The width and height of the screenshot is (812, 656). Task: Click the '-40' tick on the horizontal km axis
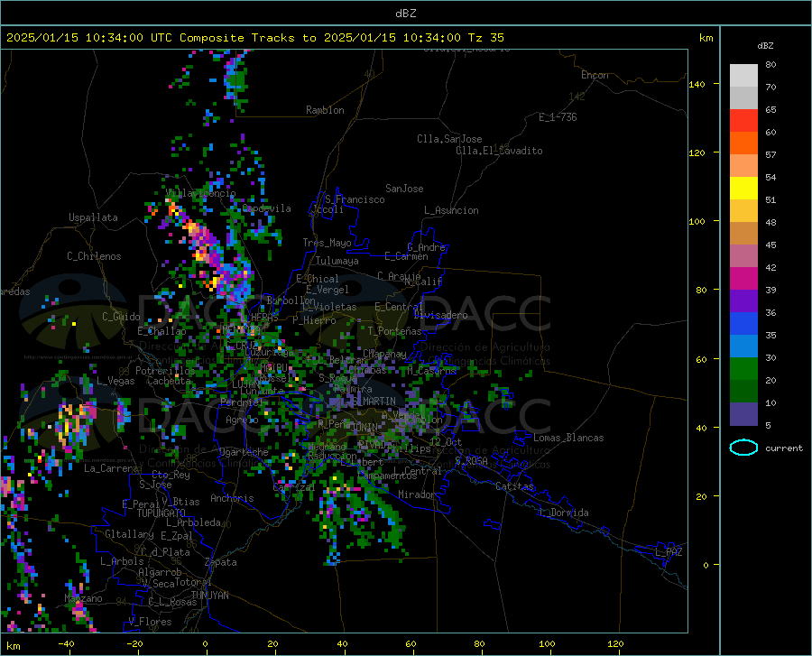[x=66, y=643]
